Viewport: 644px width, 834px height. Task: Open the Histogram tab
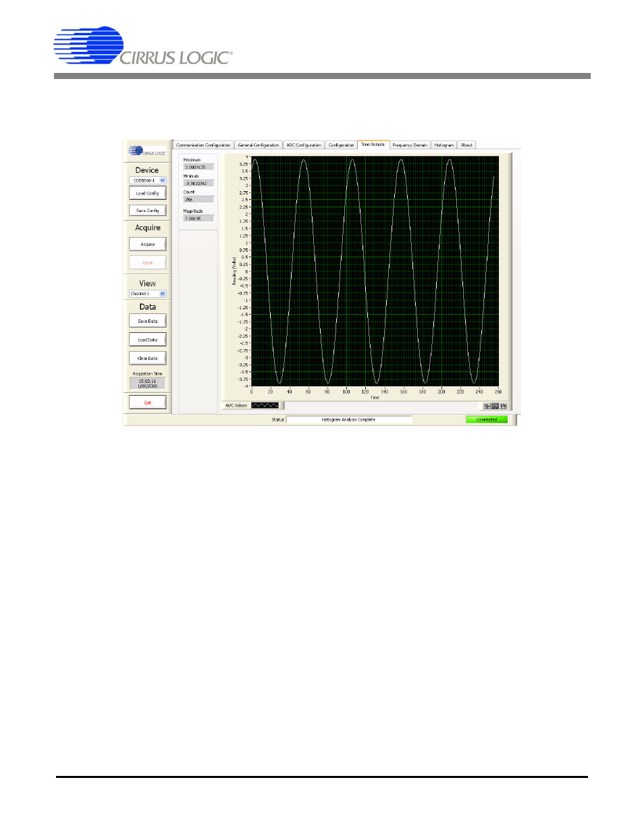tap(444, 145)
